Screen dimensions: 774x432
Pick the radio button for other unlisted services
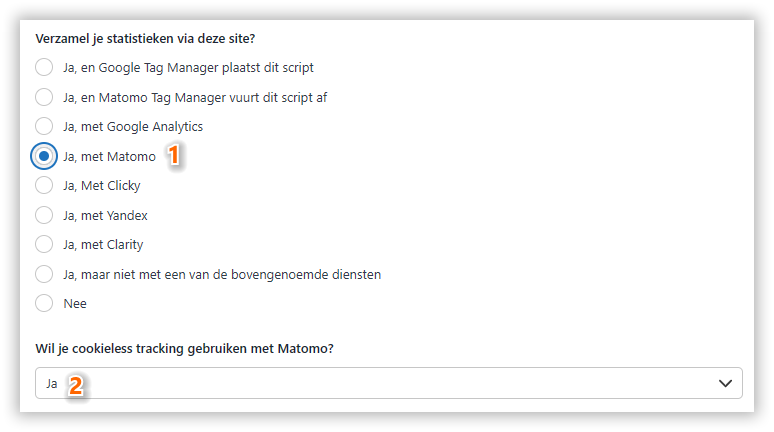pos(44,274)
